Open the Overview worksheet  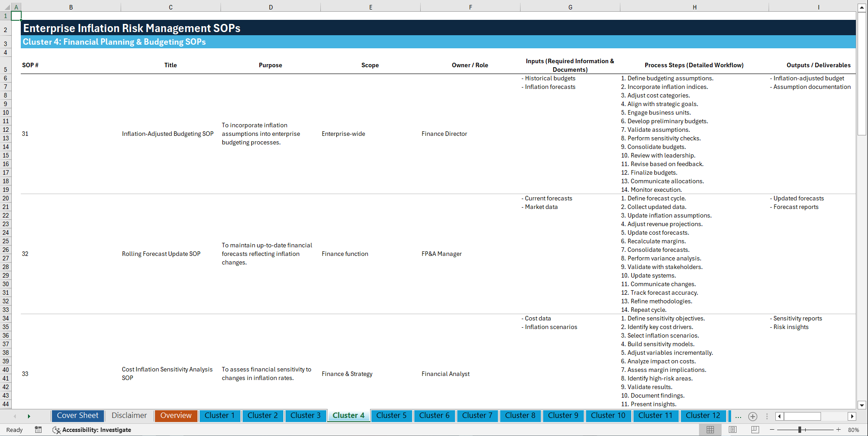click(x=176, y=416)
